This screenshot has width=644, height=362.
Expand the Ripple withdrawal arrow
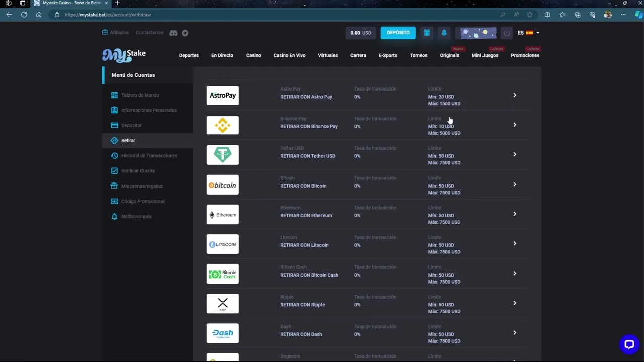pos(515,303)
